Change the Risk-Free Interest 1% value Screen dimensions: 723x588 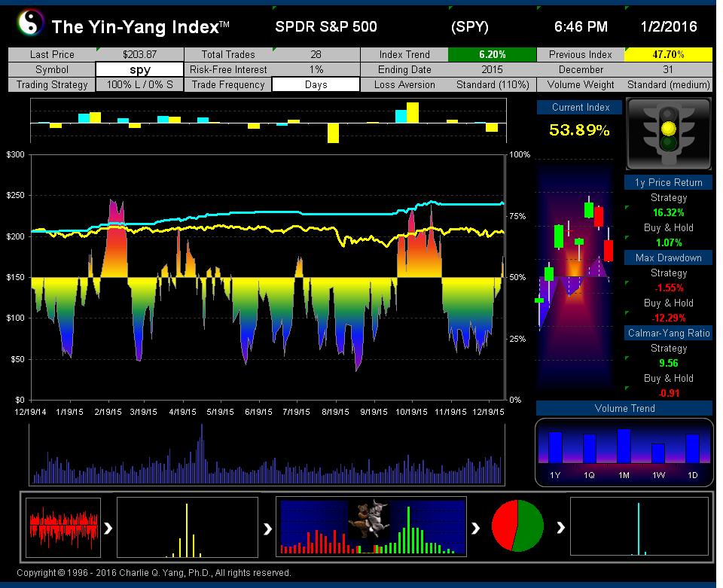(x=316, y=69)
